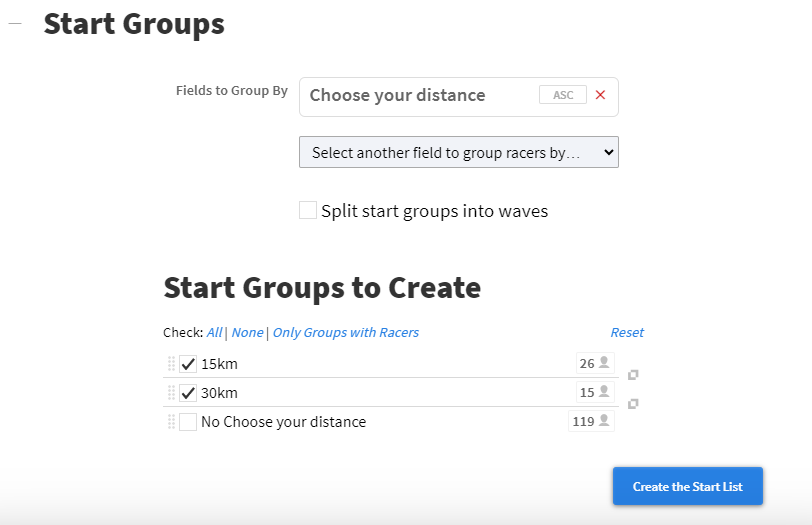Open the Select another field dropdown
Image resolution: width=812 pixels, height=525 pixels.
(x=458, y=153)
